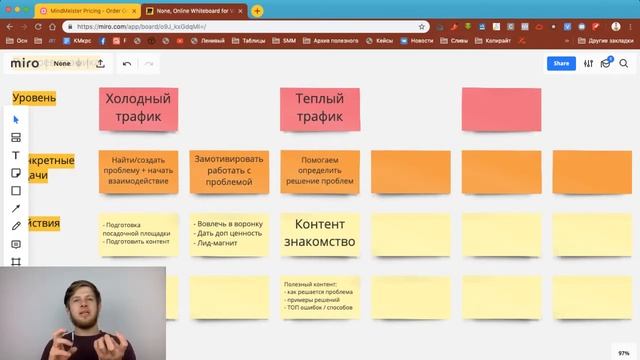Click the miro logo

pyautogui.click(x=24, y=63)
